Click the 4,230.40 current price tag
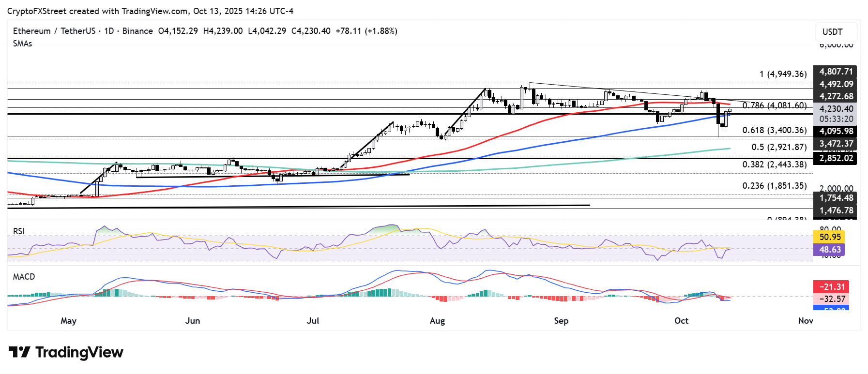 click(x=836, y=109)
